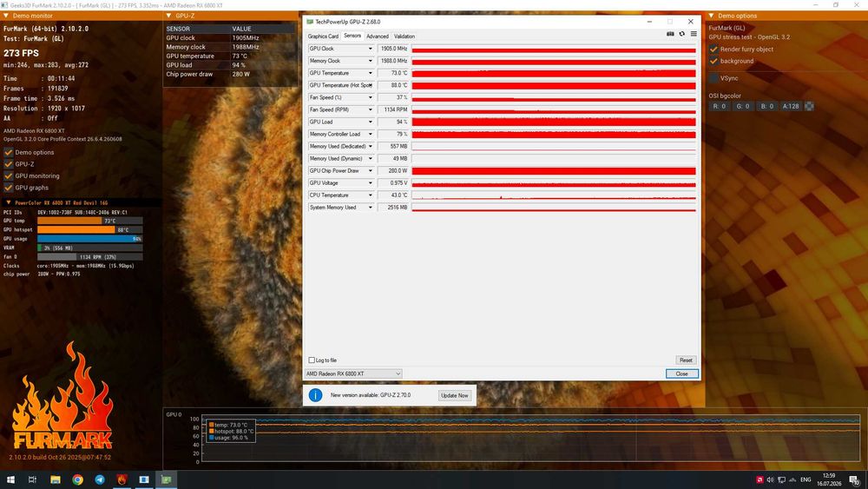Toggle the GPU-Z checkbox in Demo monitor

(x=9, y=164)
